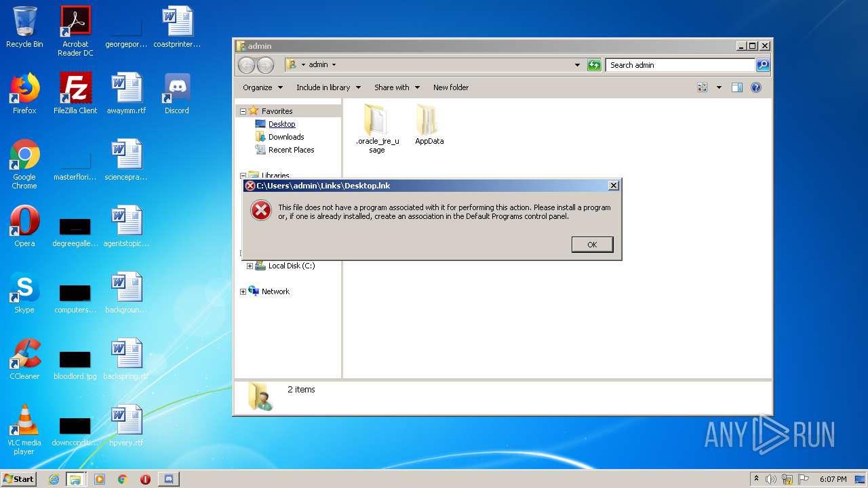Select the georgepor file icon on desktop
The image size is (868, 488).
point(126,34)
